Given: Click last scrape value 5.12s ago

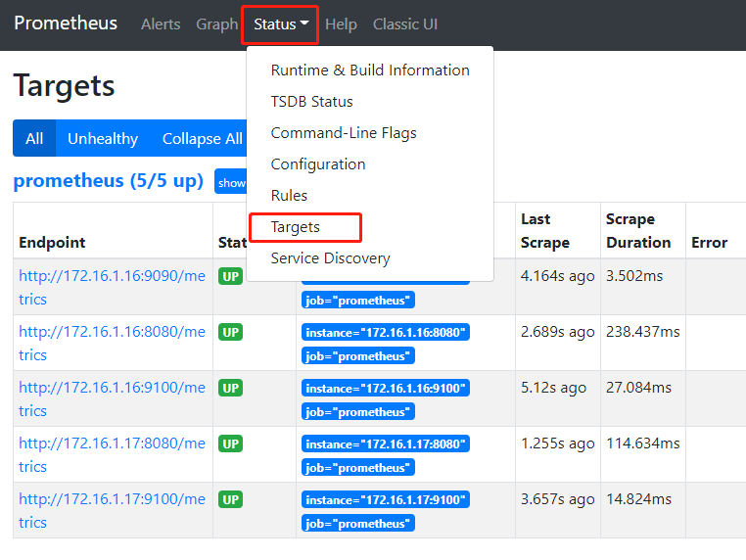Looking at the screenshot, I should tap(553, 388).
